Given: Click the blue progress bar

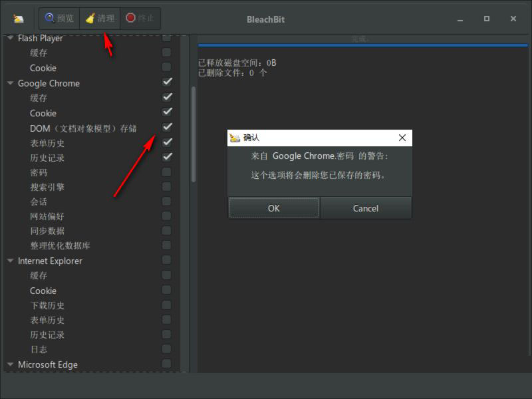Looking at the screenshot, I should click(x=362, y=45).
